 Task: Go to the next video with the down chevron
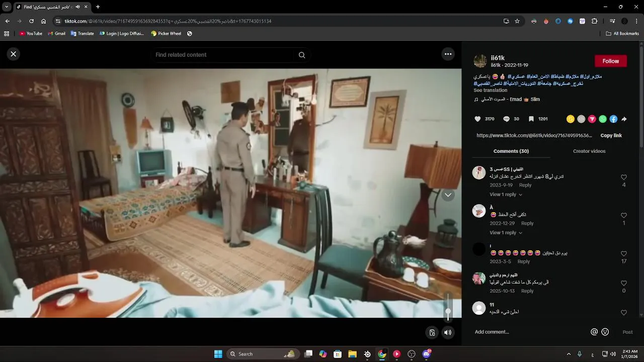[x=448, y=195]
